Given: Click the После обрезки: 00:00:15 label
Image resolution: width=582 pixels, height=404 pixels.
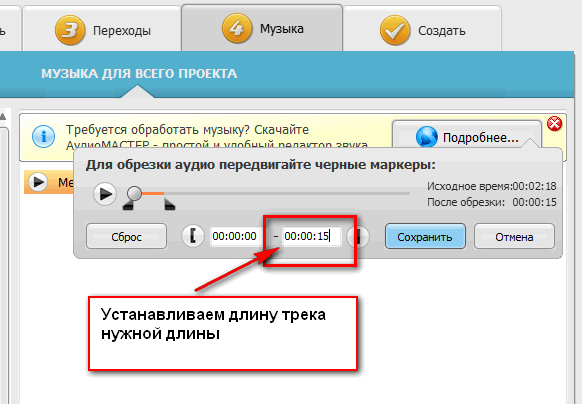Looking at the screenshot, I should coord(492,202).
